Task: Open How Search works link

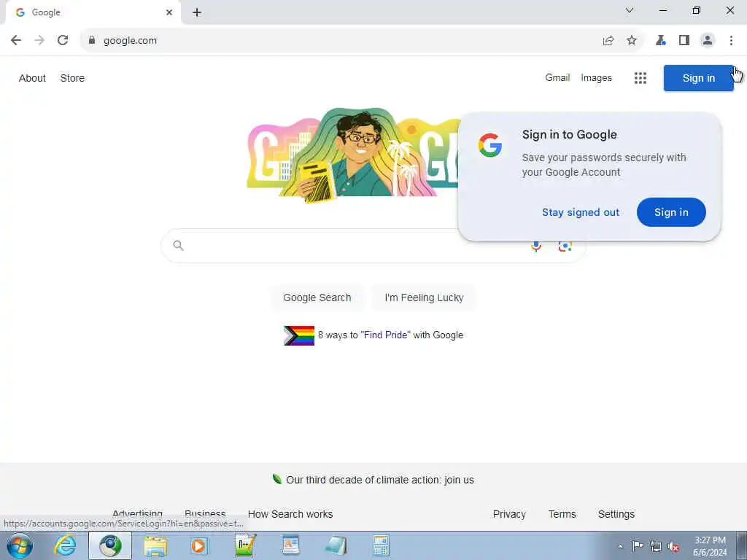Action: [290, 514]
